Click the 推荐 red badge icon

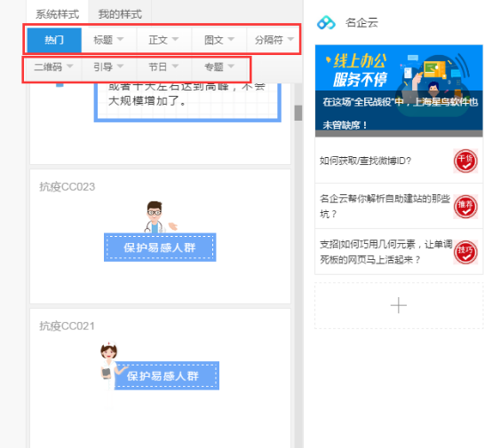pyautogui.click(x=465, y=207)
